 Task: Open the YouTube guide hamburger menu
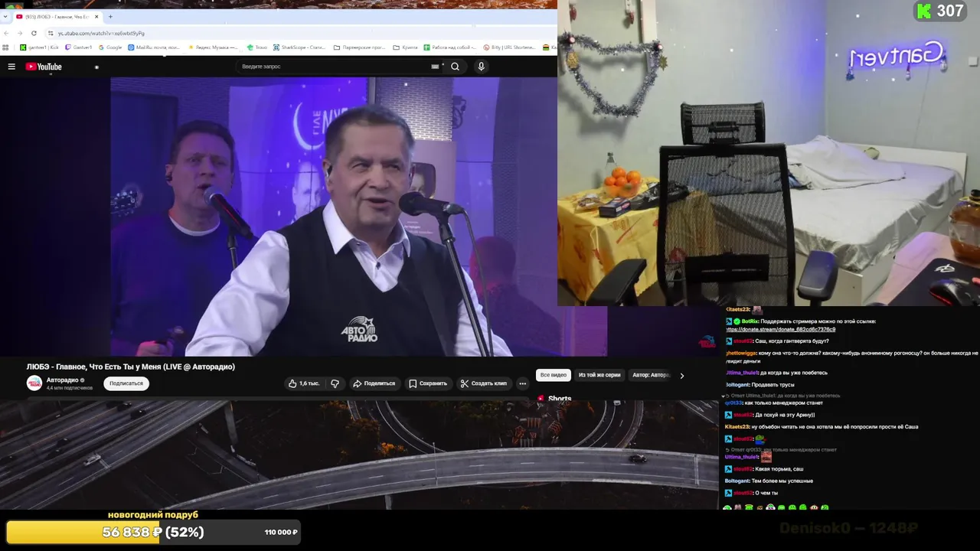click(11, 67)
